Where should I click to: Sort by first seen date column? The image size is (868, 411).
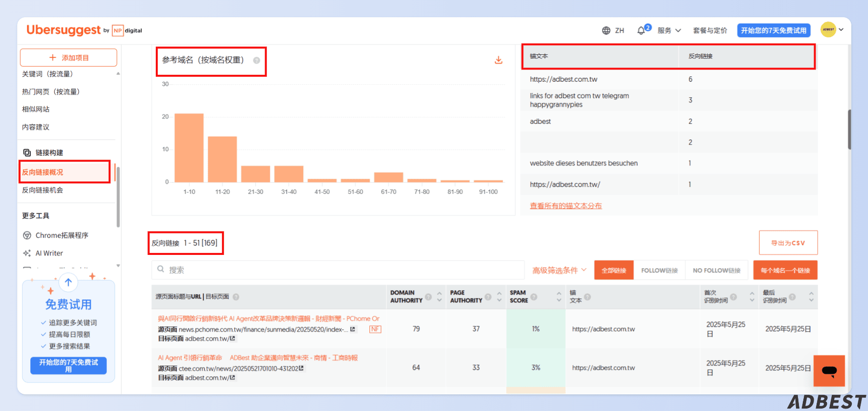752,297
